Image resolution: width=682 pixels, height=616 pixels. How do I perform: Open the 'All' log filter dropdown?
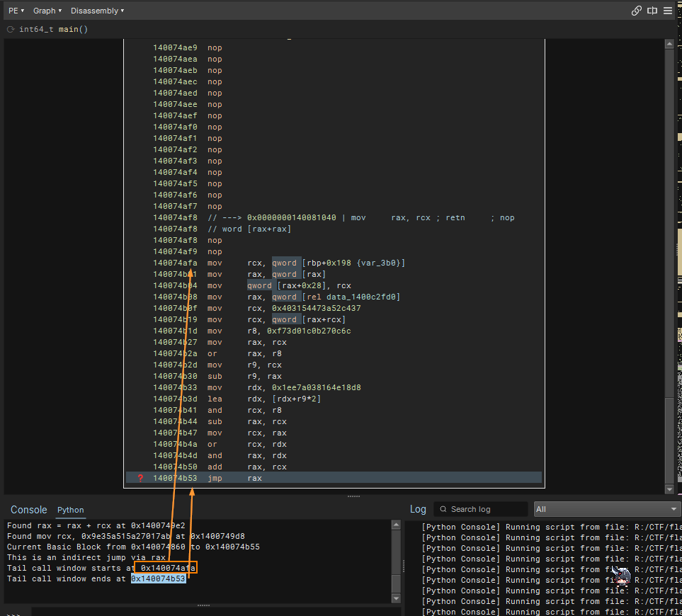[x=607, y=509]
